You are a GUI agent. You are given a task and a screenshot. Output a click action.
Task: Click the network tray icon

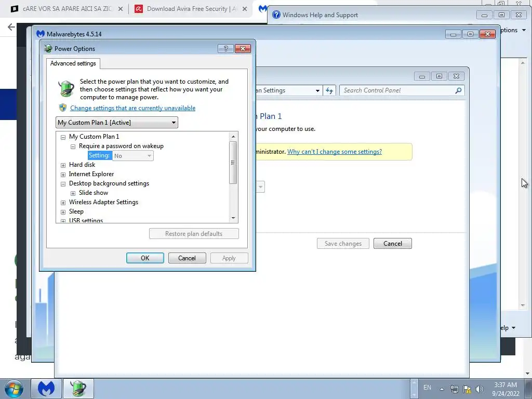(454, 389)
